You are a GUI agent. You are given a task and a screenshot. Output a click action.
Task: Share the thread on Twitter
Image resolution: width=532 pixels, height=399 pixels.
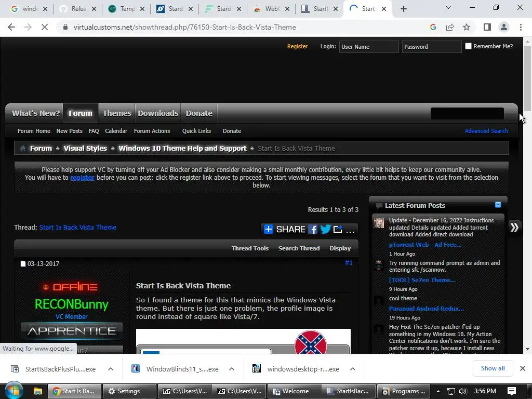click(x=325, y=229)
